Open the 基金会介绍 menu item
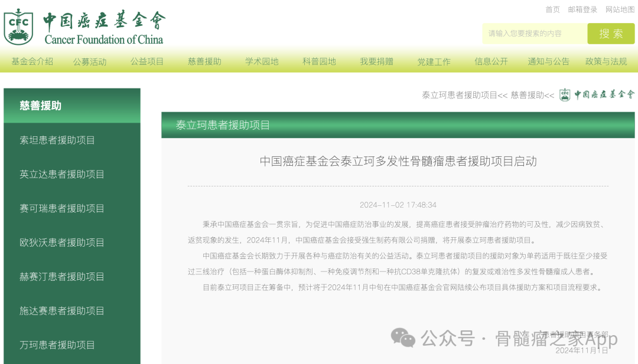638x364 pixels. tap(32, 61)
